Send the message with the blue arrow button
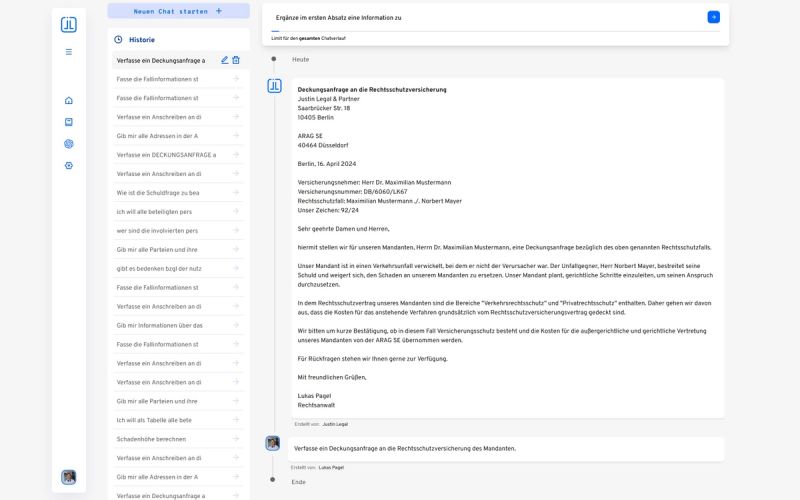 click(x=713, y=17)
